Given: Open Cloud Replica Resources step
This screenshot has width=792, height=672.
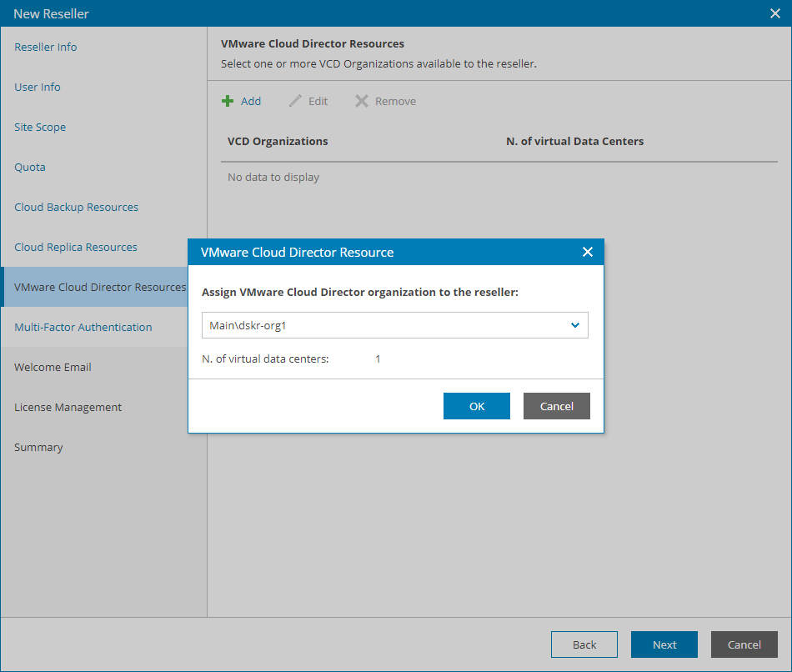Looking at the screenshot, I should point(76,247).
